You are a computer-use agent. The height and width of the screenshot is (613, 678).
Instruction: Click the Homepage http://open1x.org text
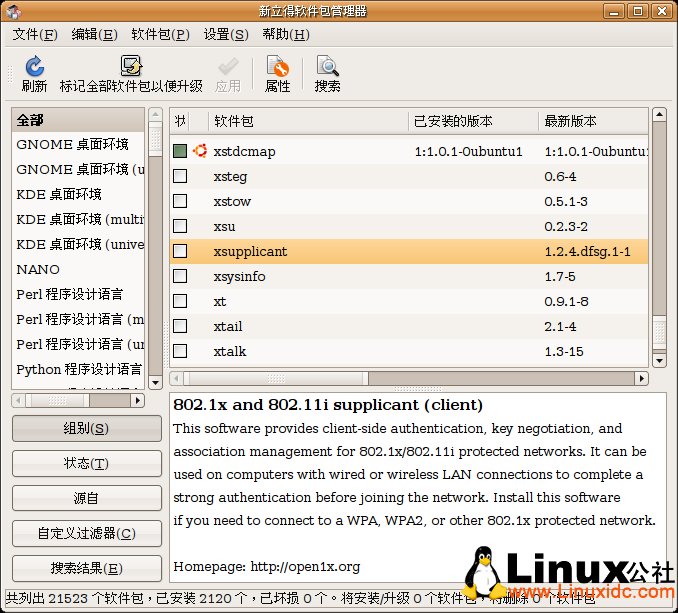click(x=266, y=567)
